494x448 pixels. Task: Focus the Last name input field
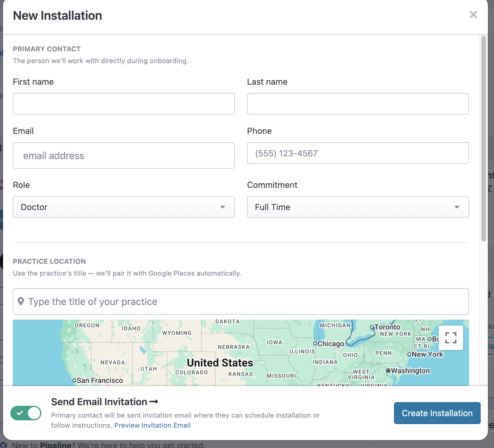tap(358, 104)
